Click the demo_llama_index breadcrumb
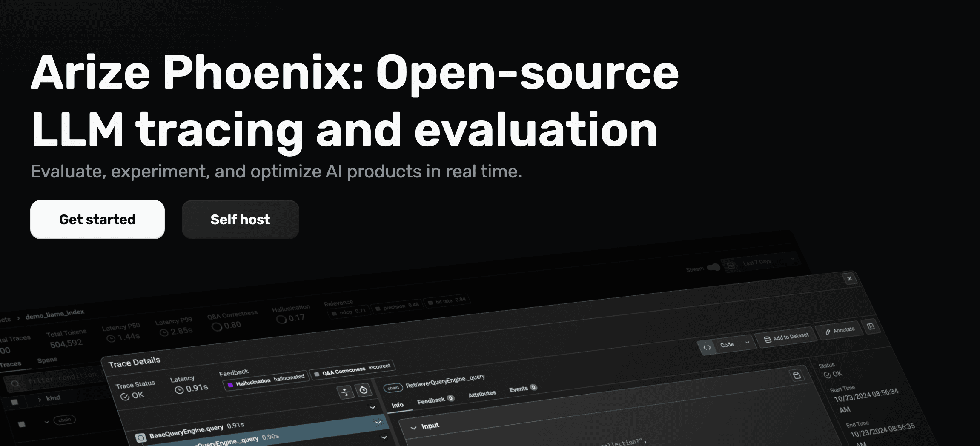Viewport: 980px width, 446px height. pyautogui.click(x=55, y=314)
